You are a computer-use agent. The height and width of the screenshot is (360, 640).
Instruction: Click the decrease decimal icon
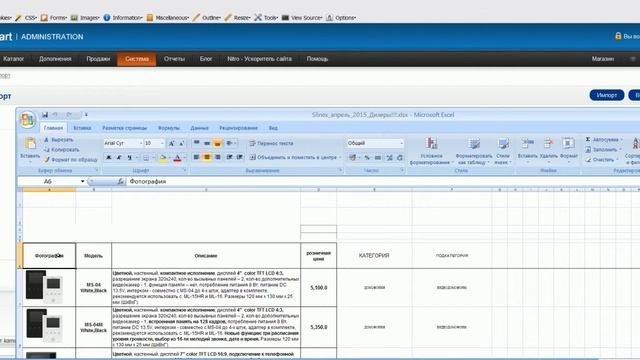(x=400, y=158)
